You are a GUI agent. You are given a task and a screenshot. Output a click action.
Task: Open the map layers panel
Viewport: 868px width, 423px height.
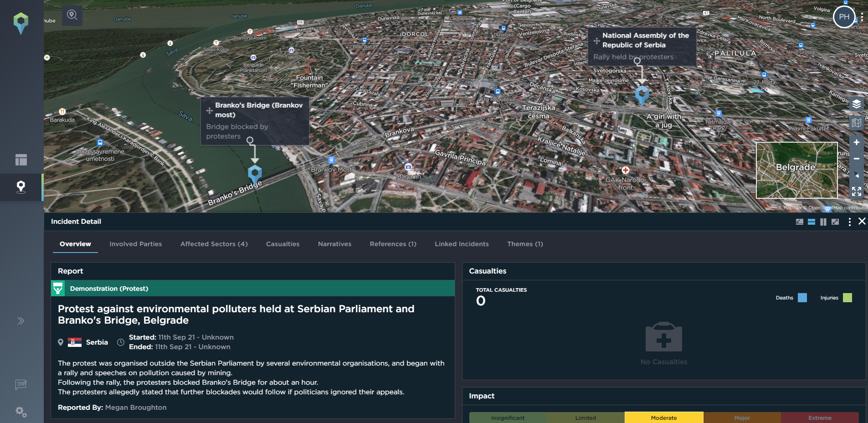[857, 104]
